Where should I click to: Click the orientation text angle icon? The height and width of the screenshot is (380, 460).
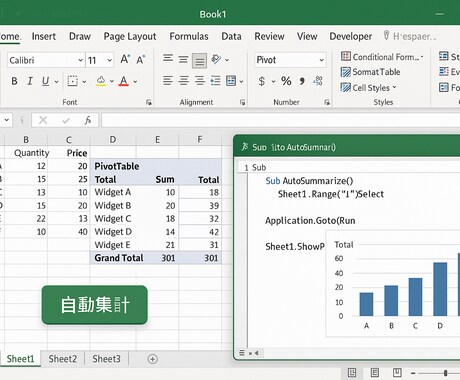216,59
